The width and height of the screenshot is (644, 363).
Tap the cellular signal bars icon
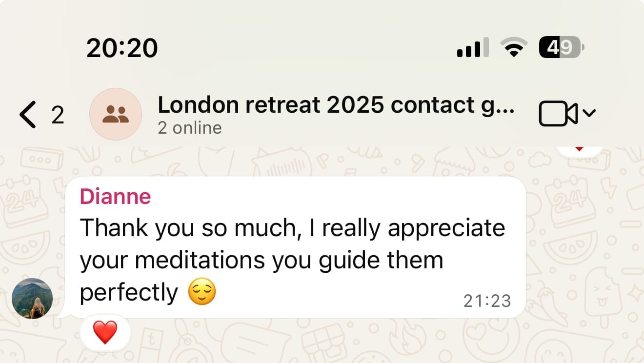(x=472, y=48)
